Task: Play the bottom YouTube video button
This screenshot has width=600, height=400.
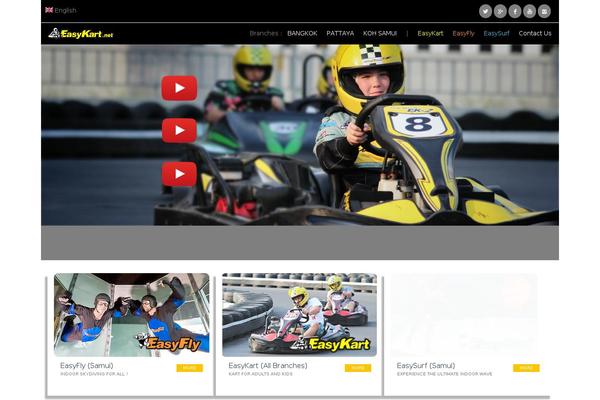Action: pos(179,174)
